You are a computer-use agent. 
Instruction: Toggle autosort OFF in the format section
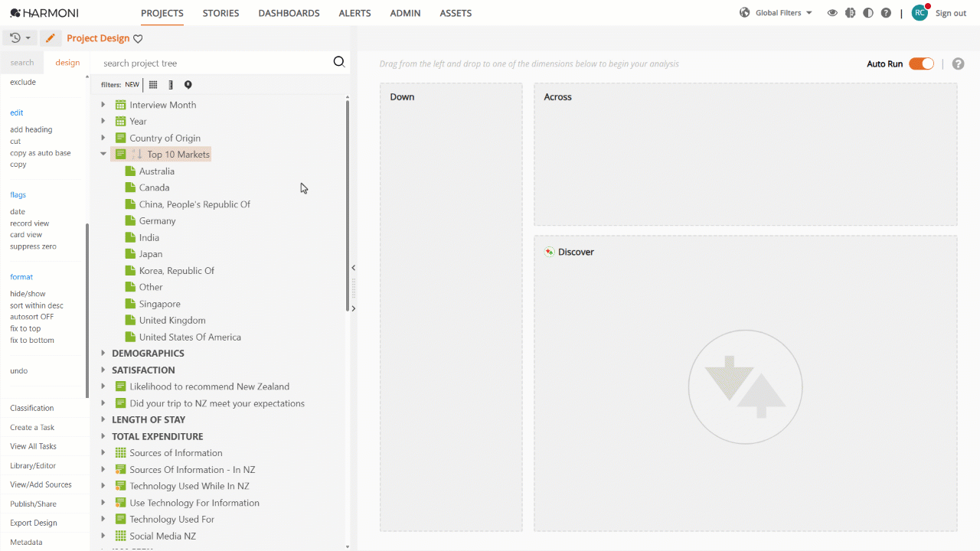[31, 317]
